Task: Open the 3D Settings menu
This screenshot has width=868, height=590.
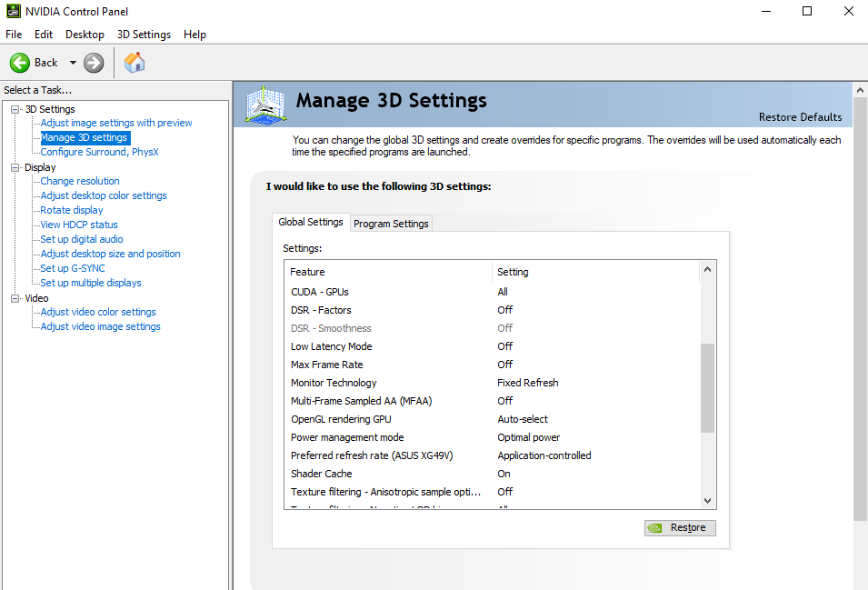Action: pyautogui.click(x=144, y=35)
